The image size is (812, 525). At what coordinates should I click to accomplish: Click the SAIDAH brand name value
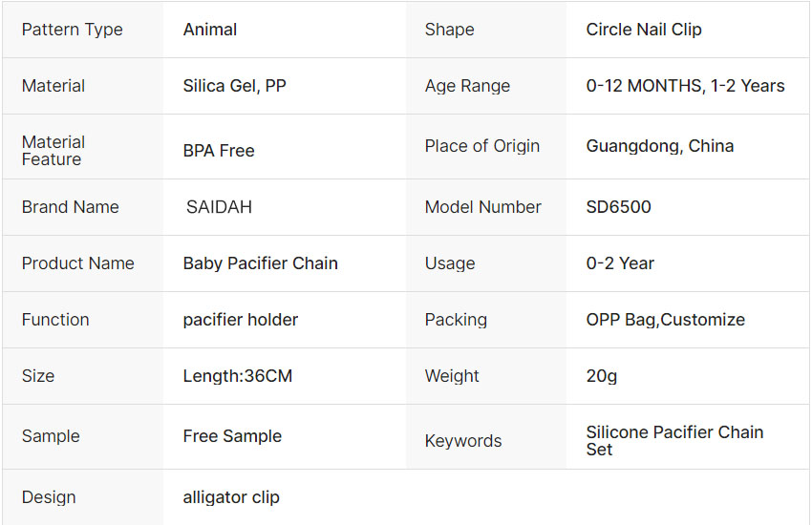(x=219, y=207)
